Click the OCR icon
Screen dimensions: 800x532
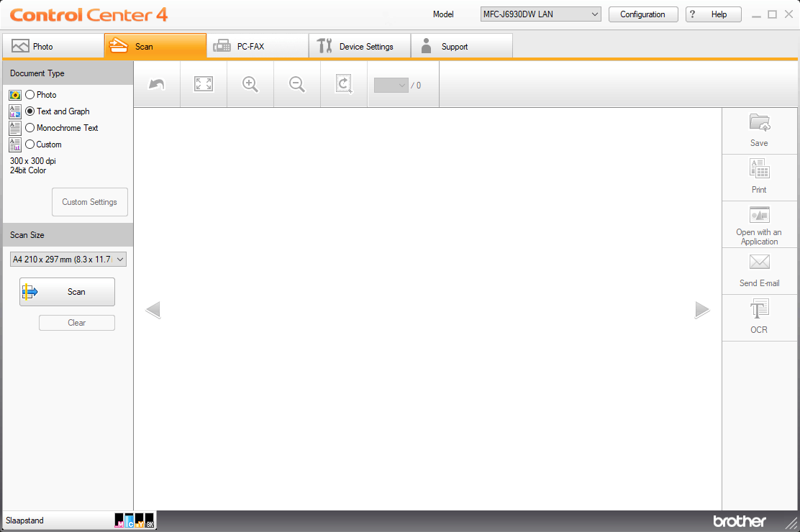759,308
